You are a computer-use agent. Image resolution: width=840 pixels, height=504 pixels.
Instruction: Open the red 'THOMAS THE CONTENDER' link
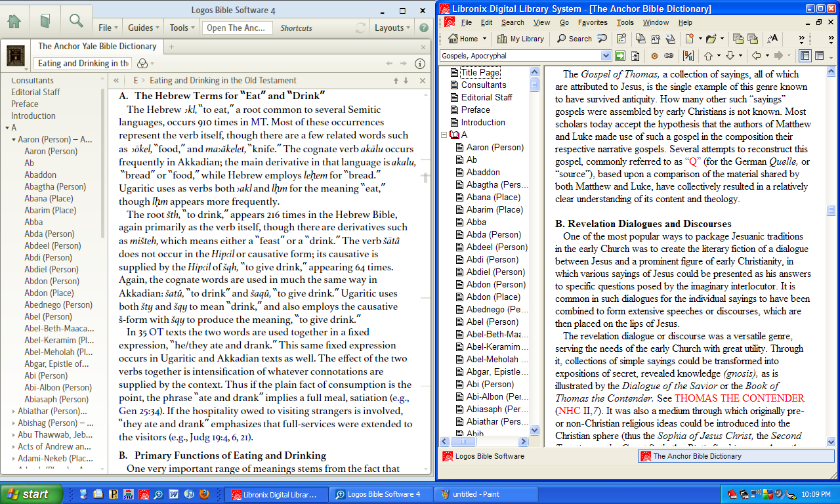coord(740,398)
